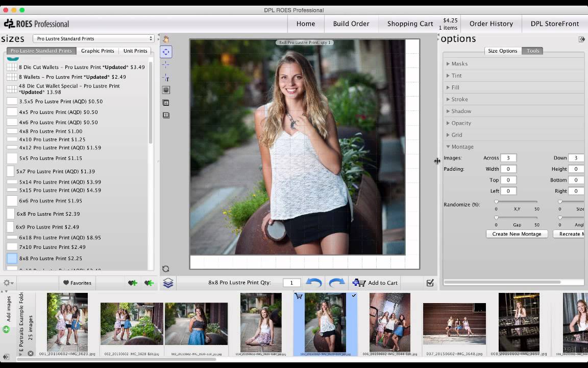Open the Pro Lustre Standard Prints combo box
588x368 pixels.
[93, 39]
